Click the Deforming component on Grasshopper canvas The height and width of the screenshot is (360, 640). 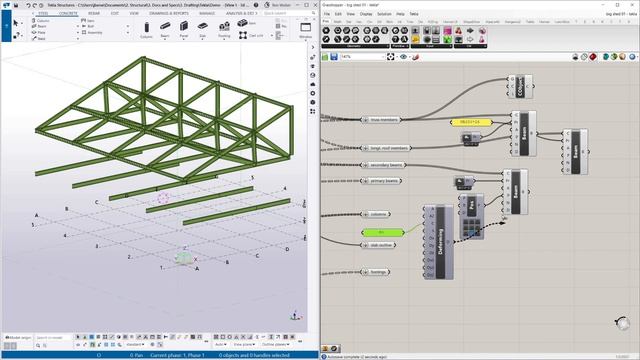(439, 242)
